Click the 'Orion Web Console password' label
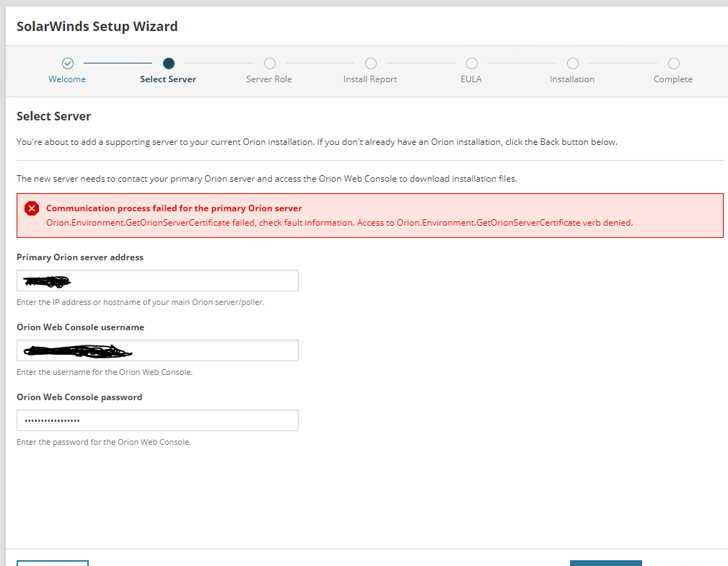728x566 pixels. [79, 397]
